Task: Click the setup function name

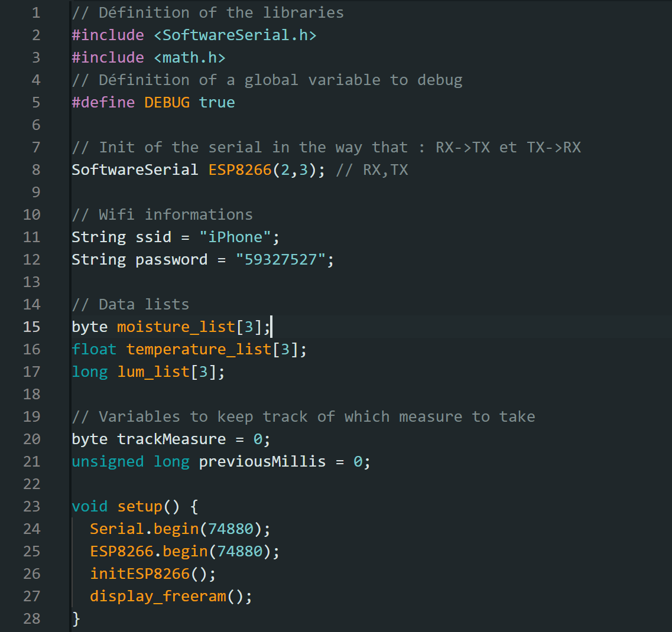Action: (139, 506)
